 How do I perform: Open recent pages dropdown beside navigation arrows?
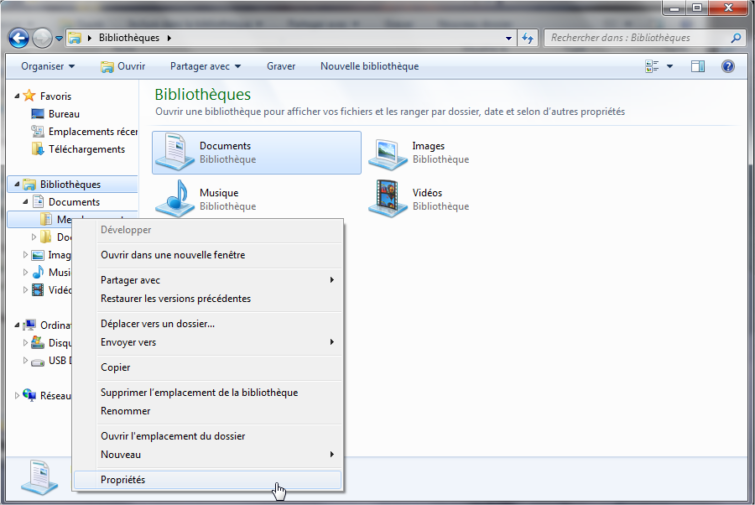click(59, 38)
